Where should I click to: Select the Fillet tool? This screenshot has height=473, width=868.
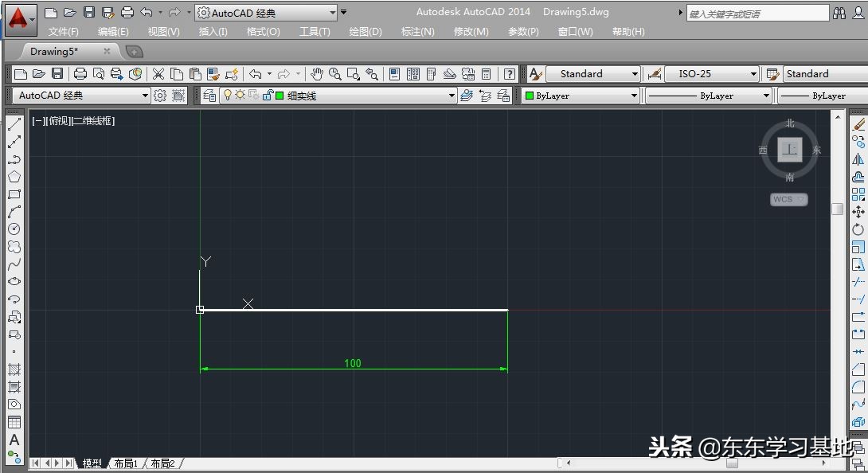(x=858, y=386)
